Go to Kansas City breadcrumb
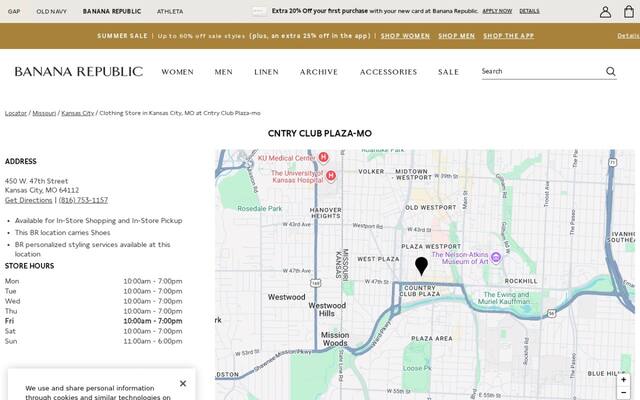The height and width of the screenshot is (400, 640). pos(78,113)
